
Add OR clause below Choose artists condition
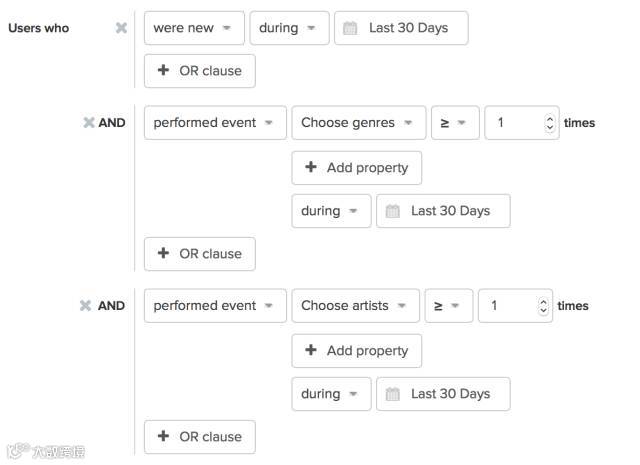tap(200, 437)
